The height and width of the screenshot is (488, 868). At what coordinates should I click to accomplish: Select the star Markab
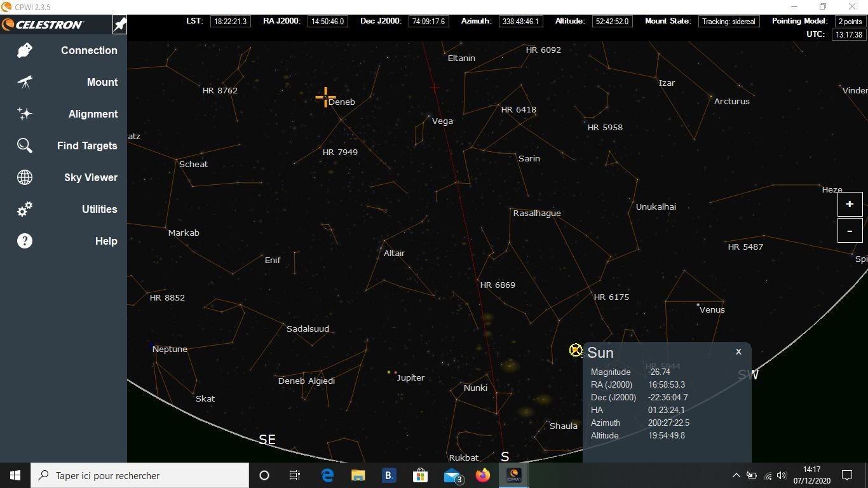(184, 233)
